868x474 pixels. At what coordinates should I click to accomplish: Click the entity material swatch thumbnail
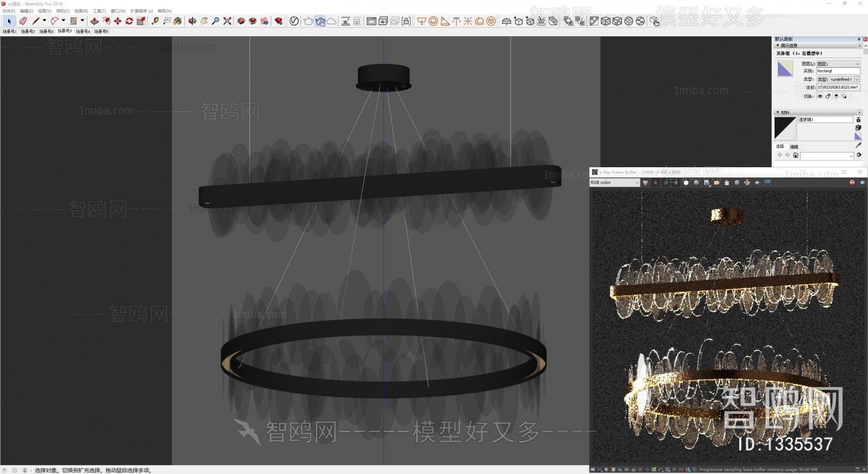point(785,69)
